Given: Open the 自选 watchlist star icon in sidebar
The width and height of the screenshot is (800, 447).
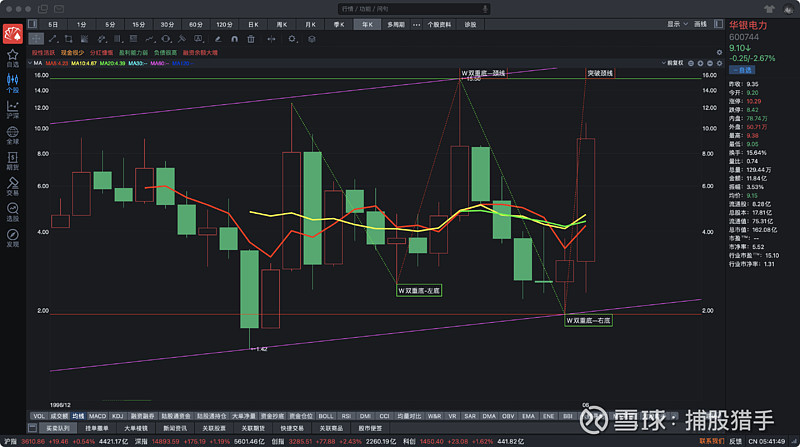Looking at the screenshot, I should tap(13, 58).
